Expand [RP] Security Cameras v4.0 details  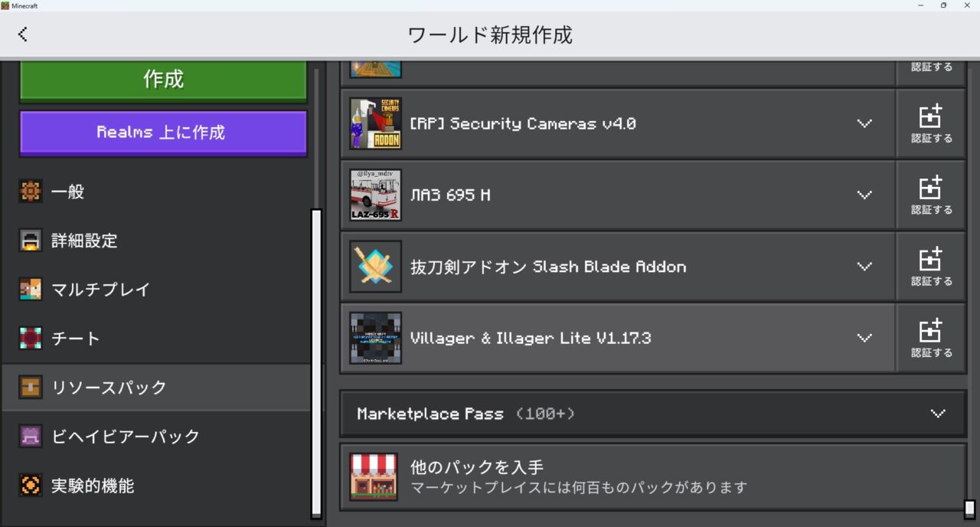click(x=864, y=123)
